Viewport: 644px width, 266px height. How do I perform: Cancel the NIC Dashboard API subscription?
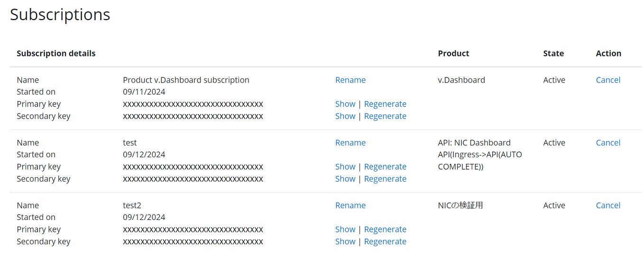(x=608, y=142)
